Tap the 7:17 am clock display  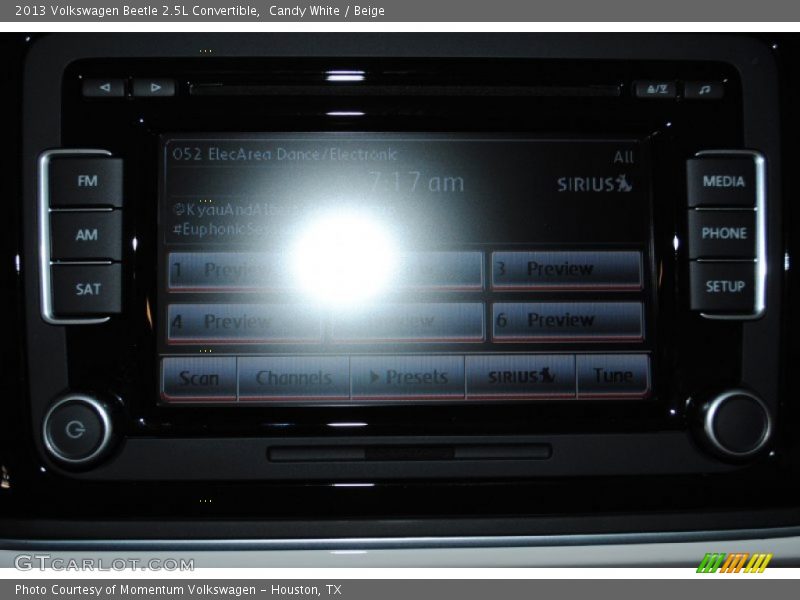pyautogui.click(x=416, y=182)
